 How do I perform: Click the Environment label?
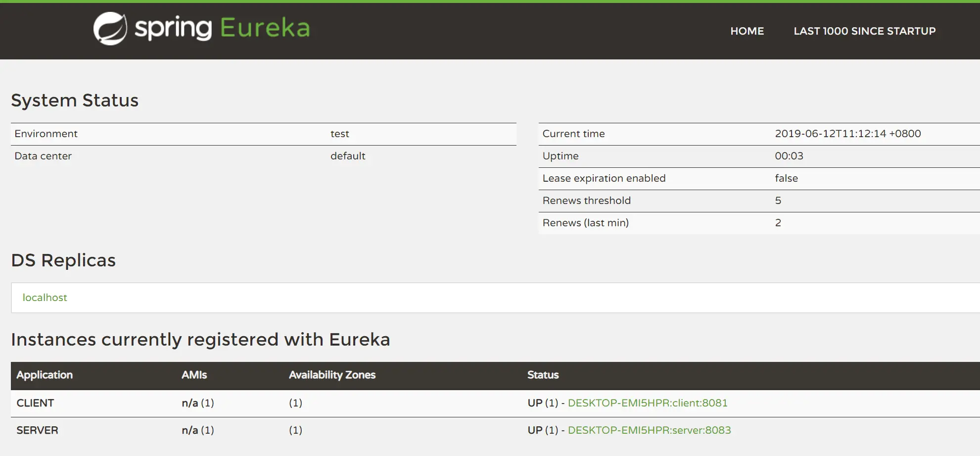point(46,134)
